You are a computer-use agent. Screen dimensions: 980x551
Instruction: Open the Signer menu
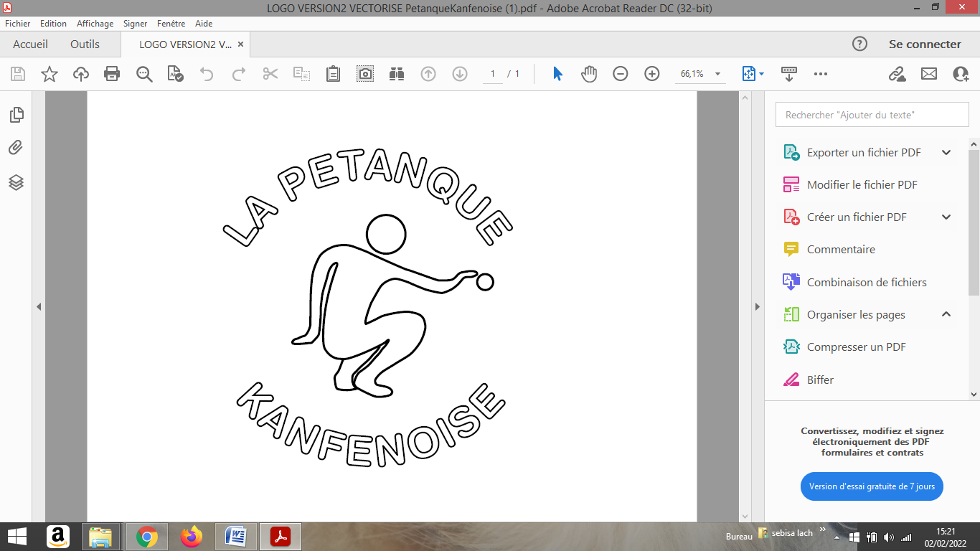click(x=136, y=24)
